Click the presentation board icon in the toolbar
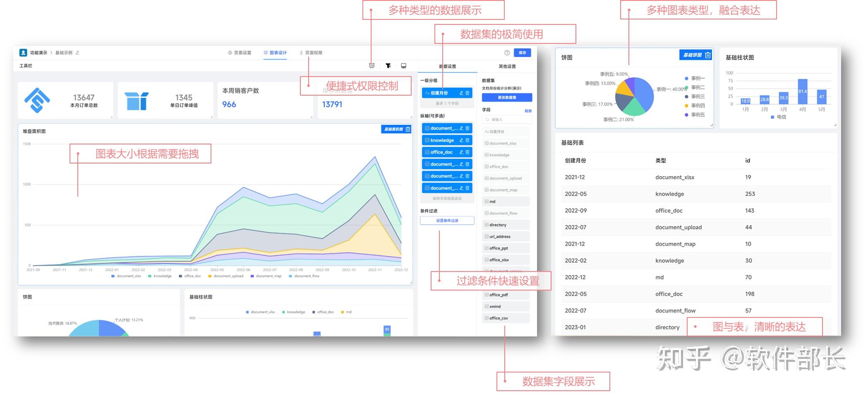The image size is (868, 394). coord(372,65)
